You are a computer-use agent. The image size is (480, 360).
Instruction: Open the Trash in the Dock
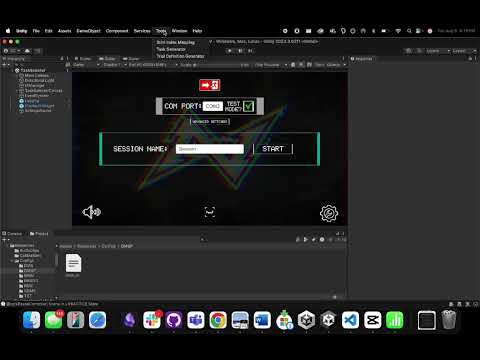pyautogui.click(x=449, y=320)
